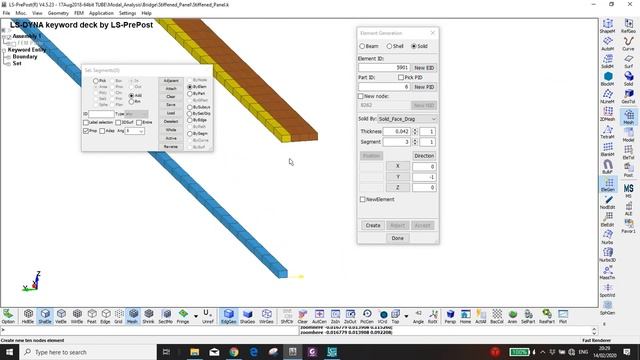640x360 pixels.
Task: Click the Home view icon
Action: coord(465,316)
